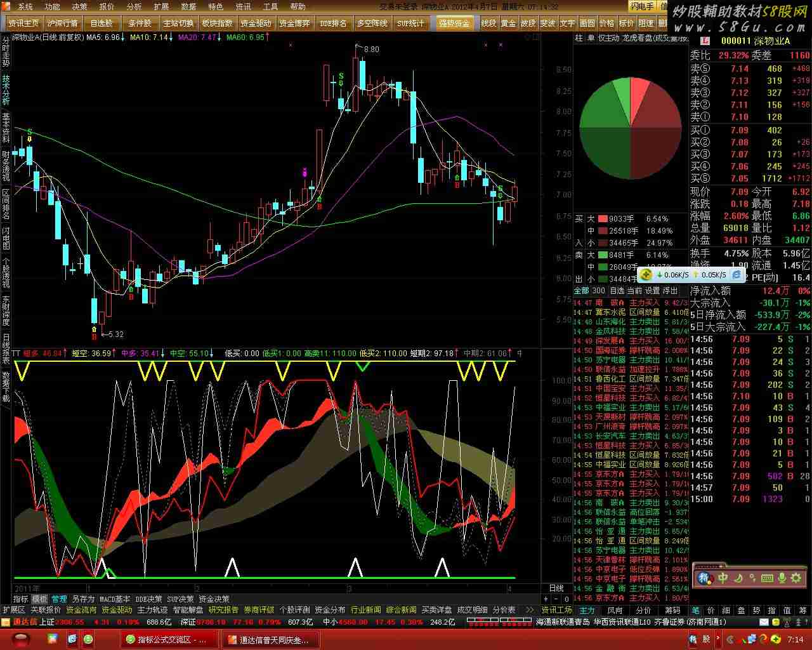Click the 沪深行情 toolbar button
Screen dimensions: 812x650
pos(62,23)
